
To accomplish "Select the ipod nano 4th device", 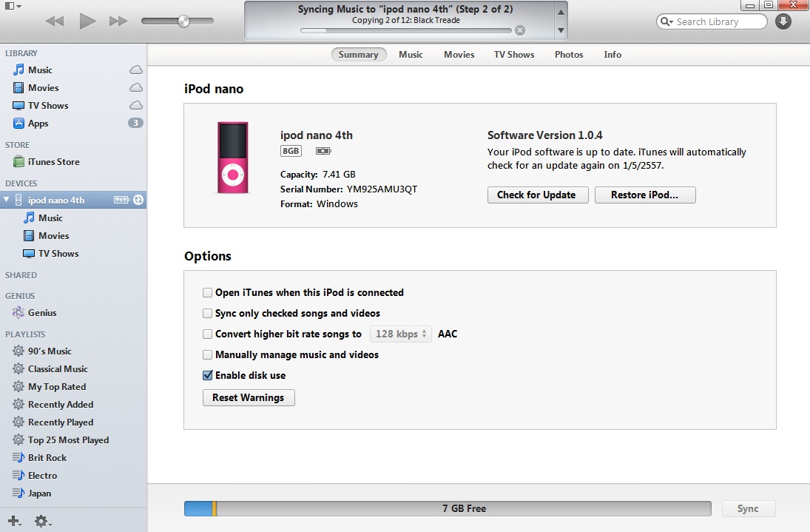I will (x=73, y=200).
